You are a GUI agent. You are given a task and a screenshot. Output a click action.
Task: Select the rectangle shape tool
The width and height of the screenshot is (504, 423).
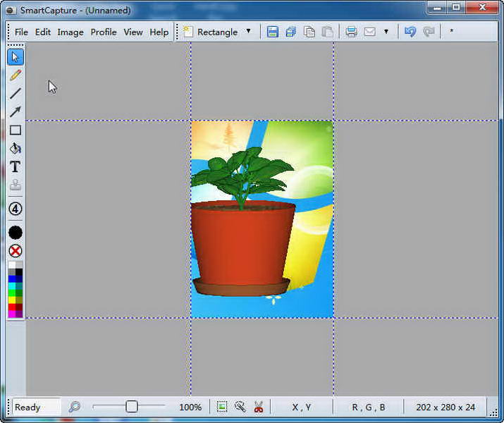point(15,130)
